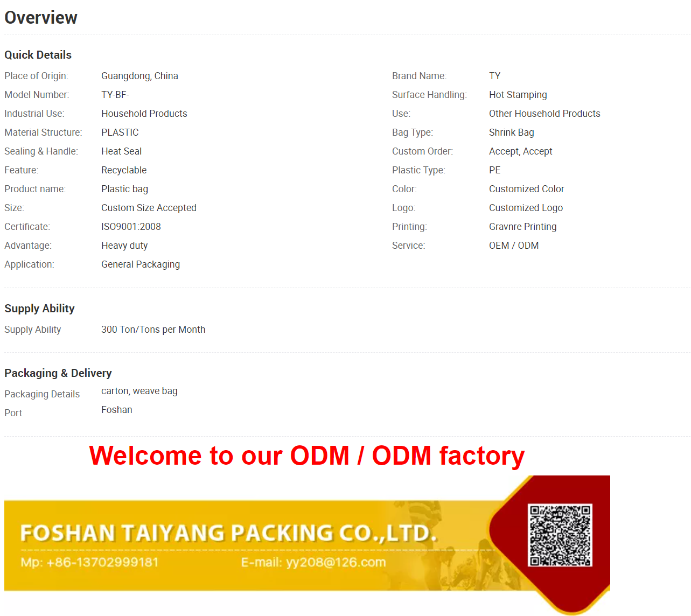Viewport: 691px width, 616px height.
Task: Select the Model Number value TY-BF-
Action: (115, 95)
